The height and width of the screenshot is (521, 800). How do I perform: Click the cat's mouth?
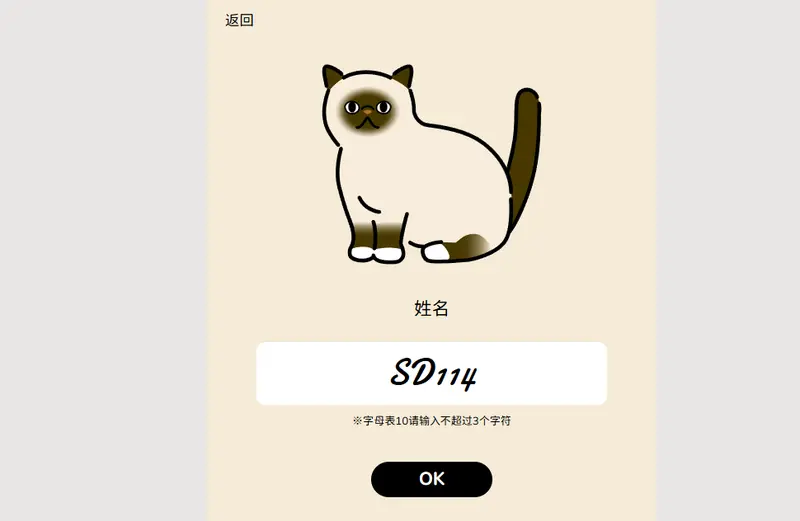(367, 122)
